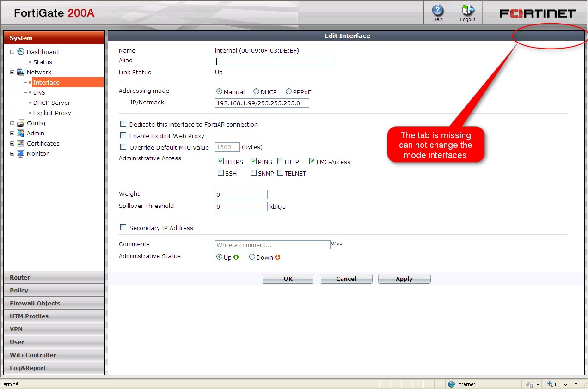588x389 pixels.
Task: Click the Spillover Threshold field
Action: pos(241,207)
